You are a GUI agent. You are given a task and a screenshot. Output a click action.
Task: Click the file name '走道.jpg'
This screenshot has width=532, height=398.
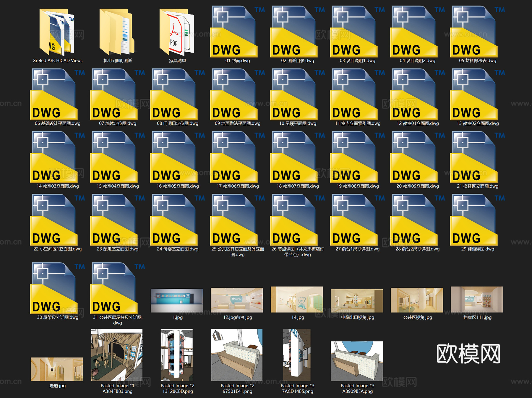point(58,386)
